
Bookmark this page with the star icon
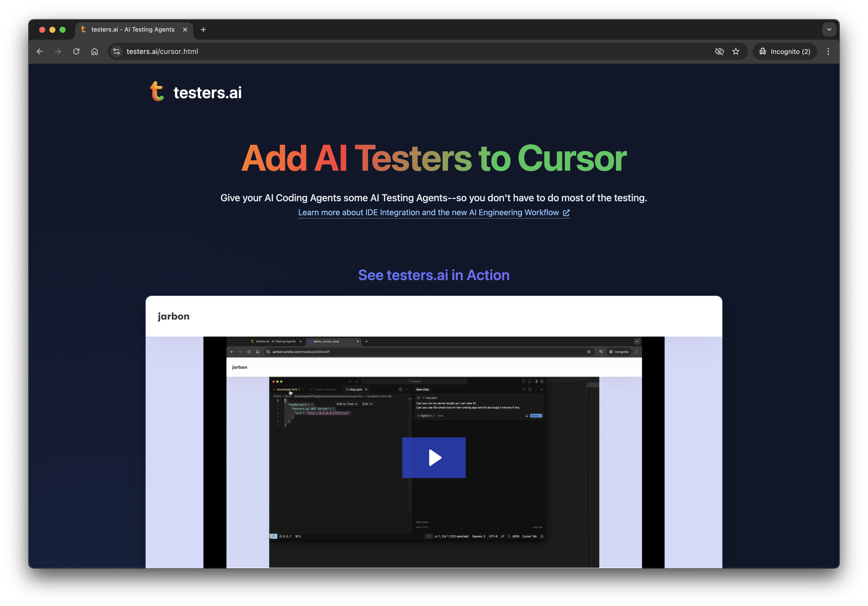(x=736, y=51)
